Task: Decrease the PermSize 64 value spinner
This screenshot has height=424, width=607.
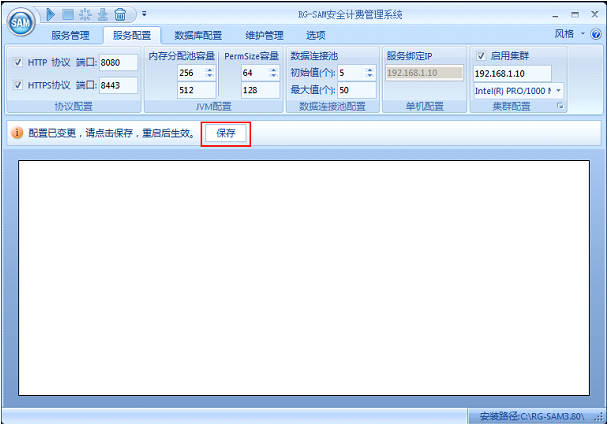Action: coord(274,76)
